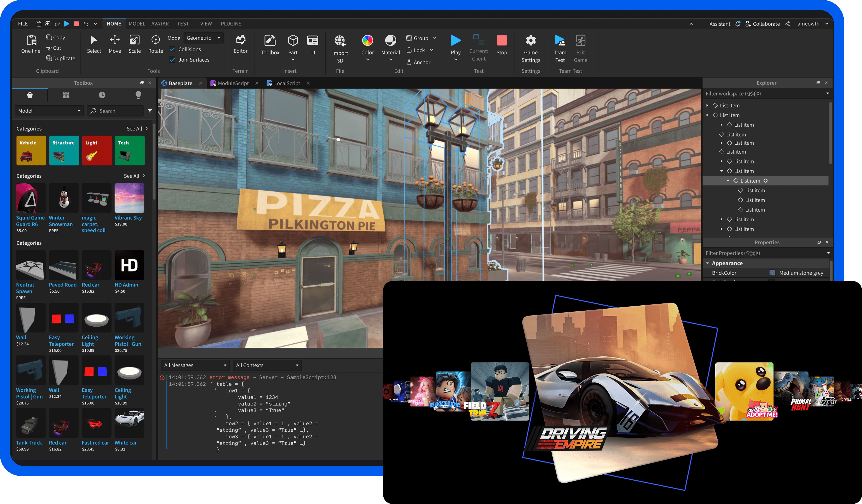This screenshot has width=862, height=504.
Task: Click the Game Settings gear icon
Action: (x=531, y=41)
